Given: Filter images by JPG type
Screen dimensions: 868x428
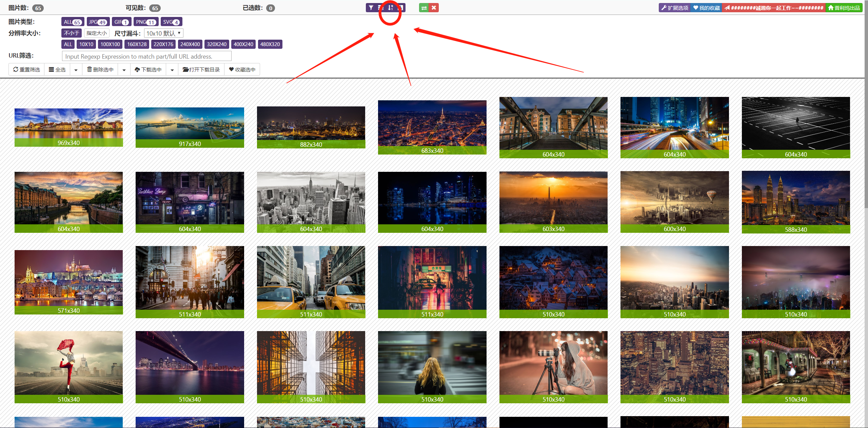Looking at the screenshot, I should click(98, 22).
